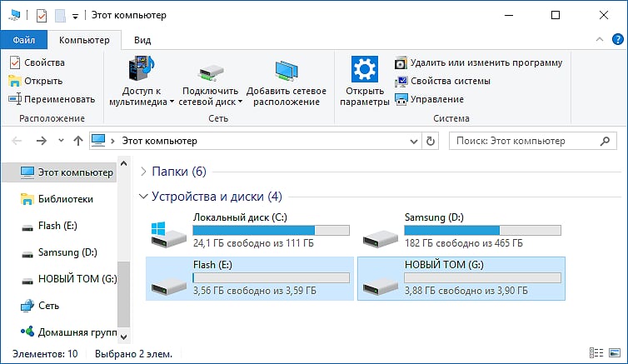Expand the Папки (6) group
The height and width of the screenshot is (364, 628).
point(143,172)
